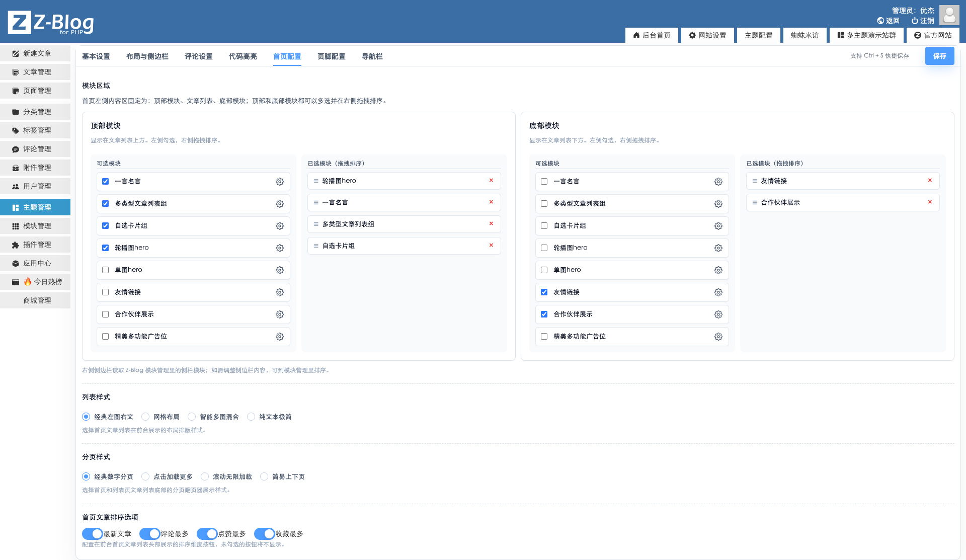Screen dimensions: 966x560
Task: Click drag handle icon of selected 友情链接
Action: pyautogui.click(x=755, y=181)
